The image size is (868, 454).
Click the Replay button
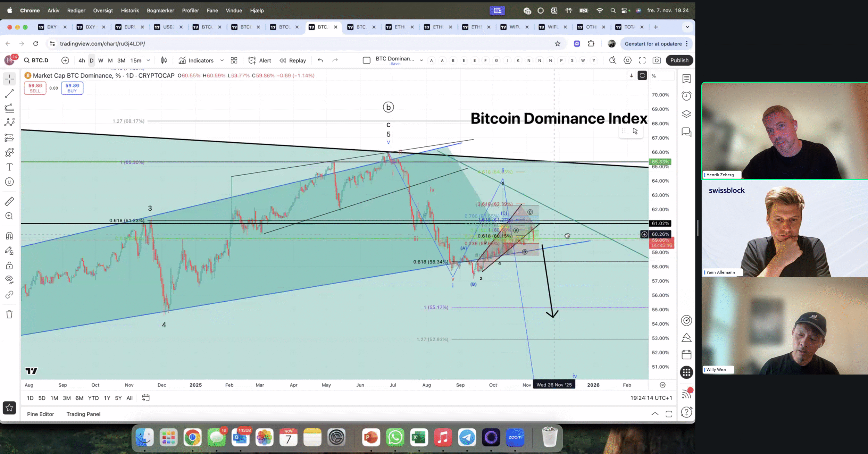pos(293,60)
